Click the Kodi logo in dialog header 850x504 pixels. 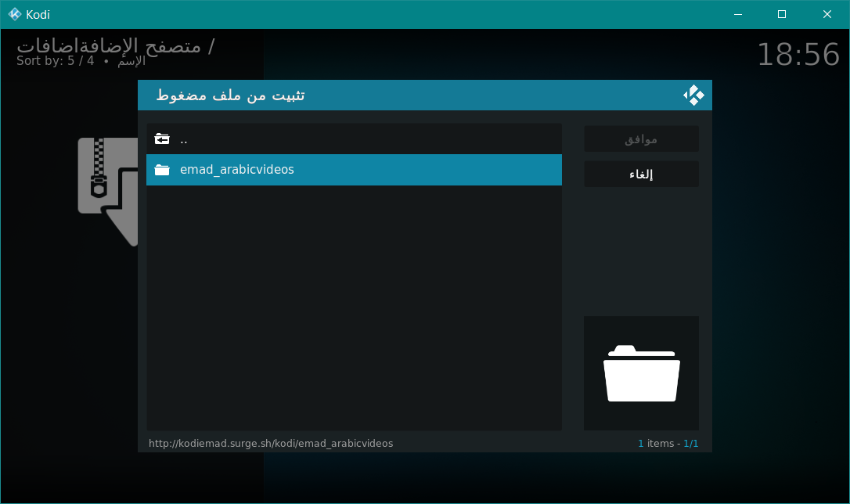click(x=693, y=95)
